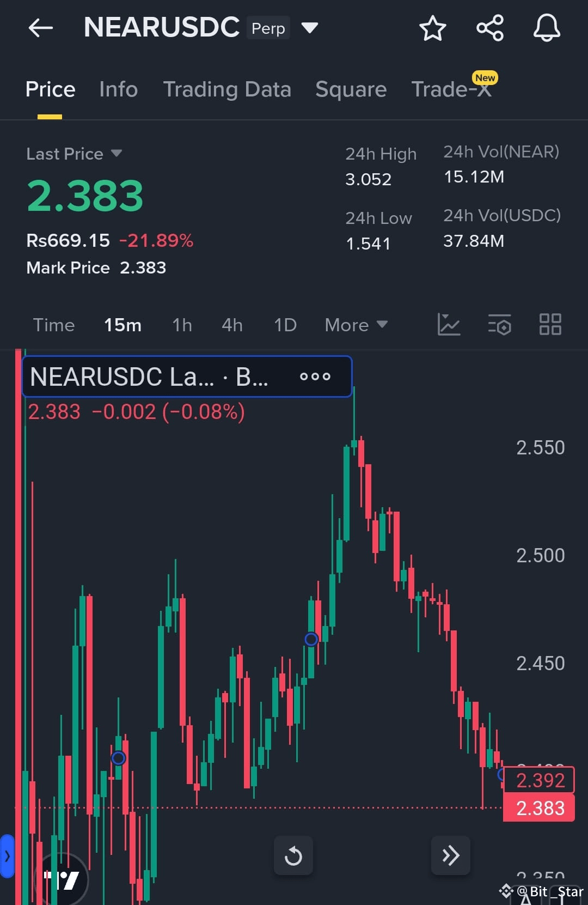Click the 24h Low value 1.541
The height and width of the screenshot is (905, 588).
coord(368,244)
